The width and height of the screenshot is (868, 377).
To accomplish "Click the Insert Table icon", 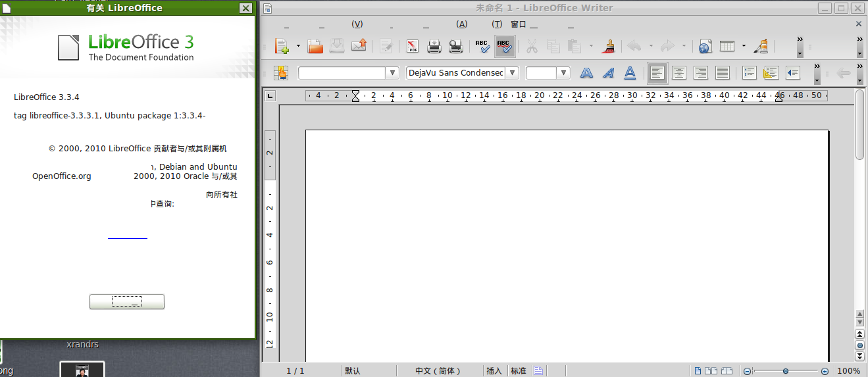I will click(727, 46).
